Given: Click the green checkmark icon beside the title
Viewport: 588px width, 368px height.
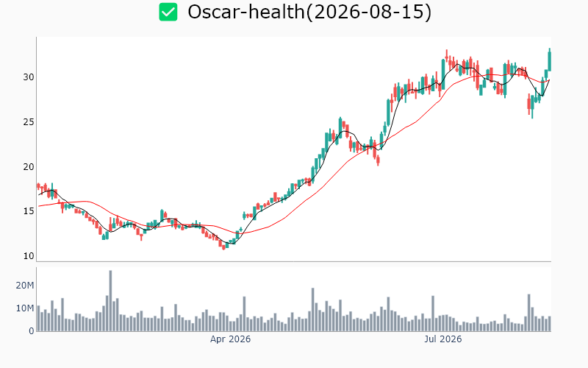Looking at the screenshot, I should coord(168,12).
